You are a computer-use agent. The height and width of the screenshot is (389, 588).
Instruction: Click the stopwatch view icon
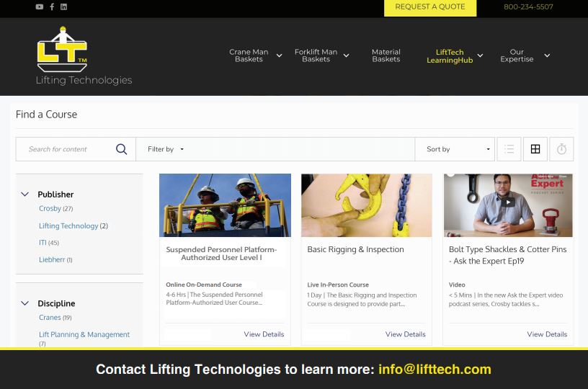pos(561,149)
